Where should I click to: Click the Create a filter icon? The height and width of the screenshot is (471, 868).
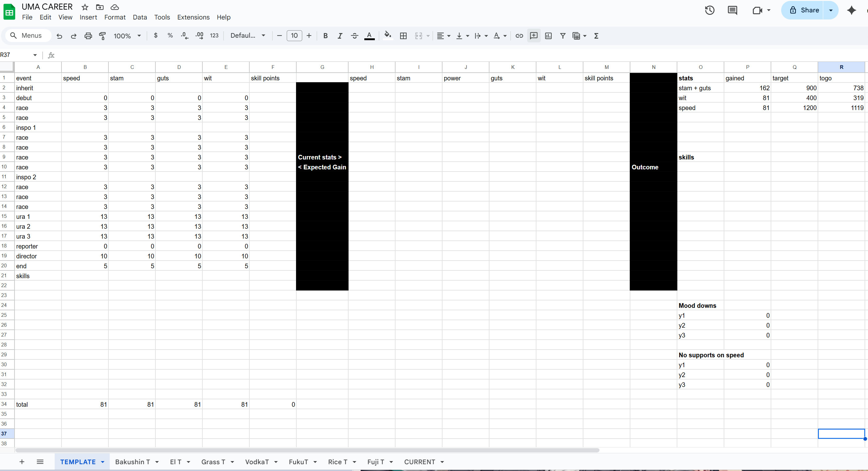coord(562,36)
